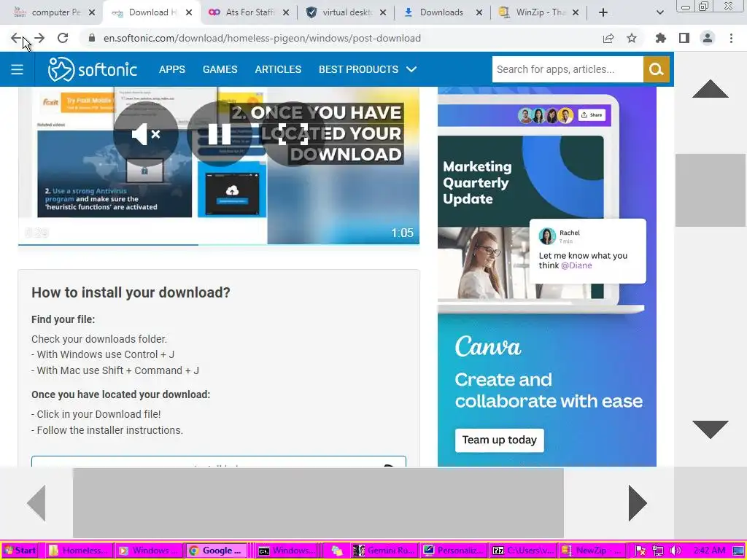Click the page scroll-down arrow

coord(711,429)
